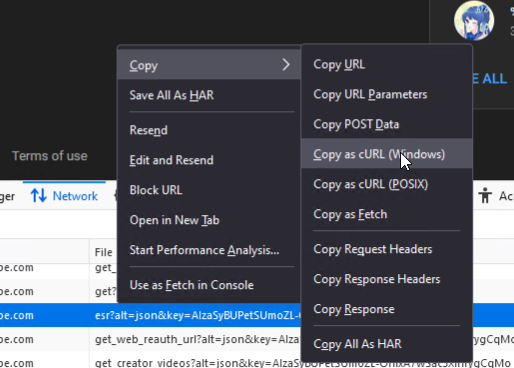Click the Copy submenu chevron arrow
The image size is (514, 368).
coord(286,65)
